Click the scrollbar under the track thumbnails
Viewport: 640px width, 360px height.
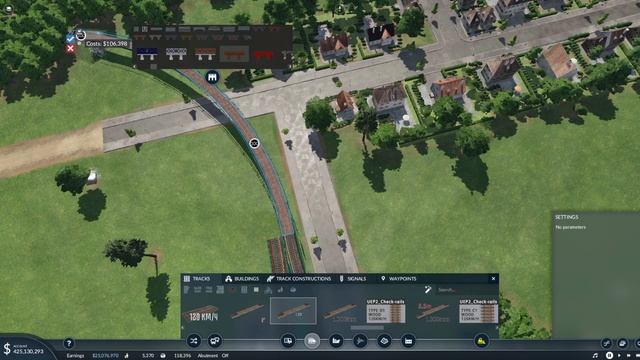367,327
